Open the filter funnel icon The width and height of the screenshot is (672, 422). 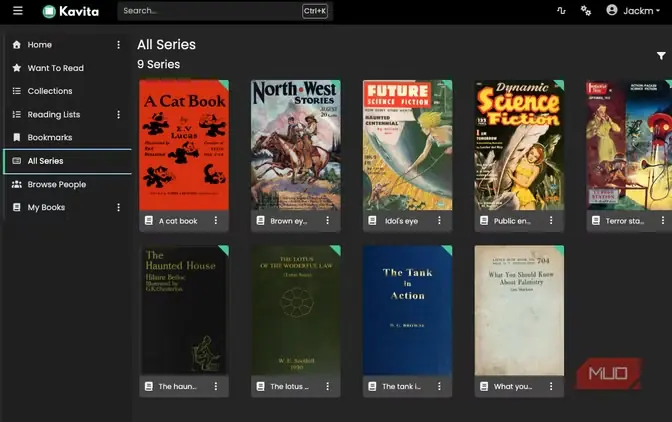pyautogui.click(x=661, y=56)
